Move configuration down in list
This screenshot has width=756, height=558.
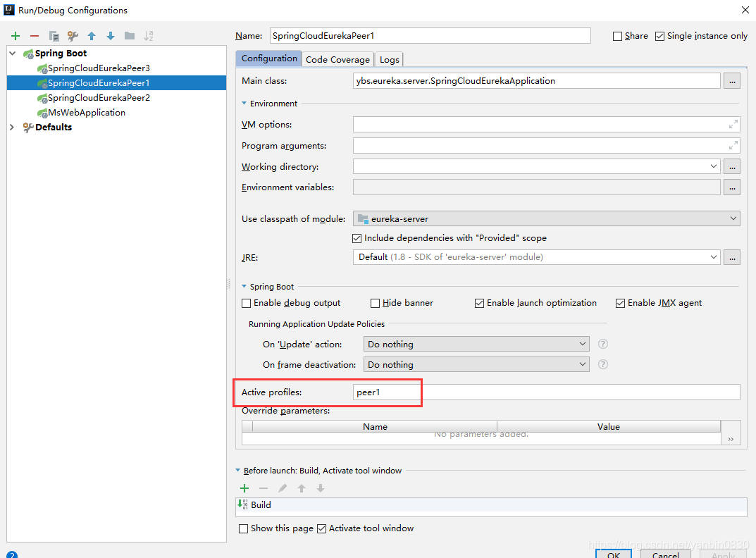point(111,36)
